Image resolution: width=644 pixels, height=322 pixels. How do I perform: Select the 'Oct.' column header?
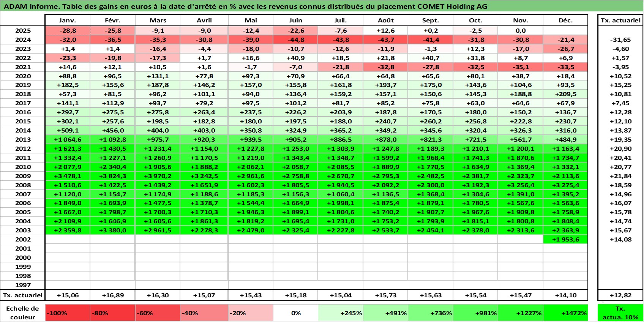[475, 21]
